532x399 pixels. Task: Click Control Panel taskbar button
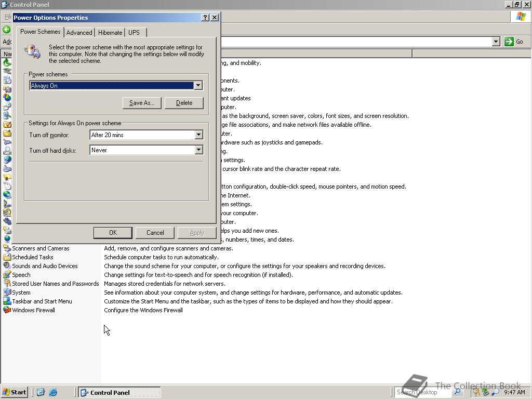(119, 393)
